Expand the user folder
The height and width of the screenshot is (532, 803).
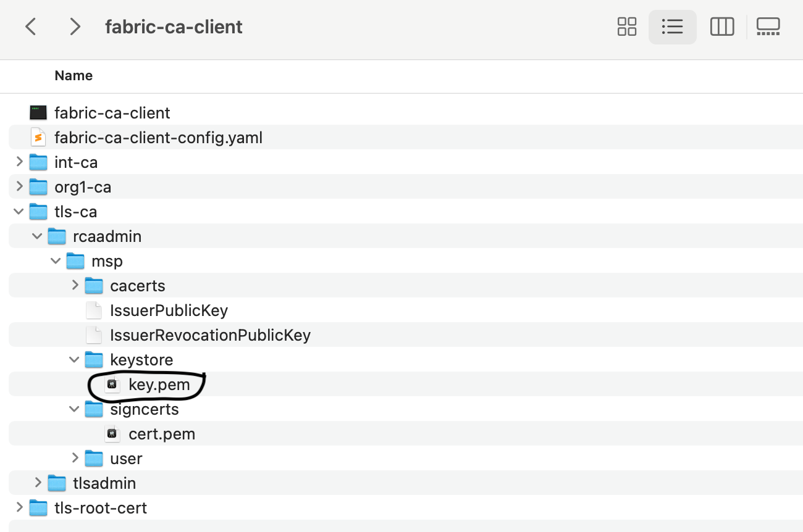(x=75, y=458)
